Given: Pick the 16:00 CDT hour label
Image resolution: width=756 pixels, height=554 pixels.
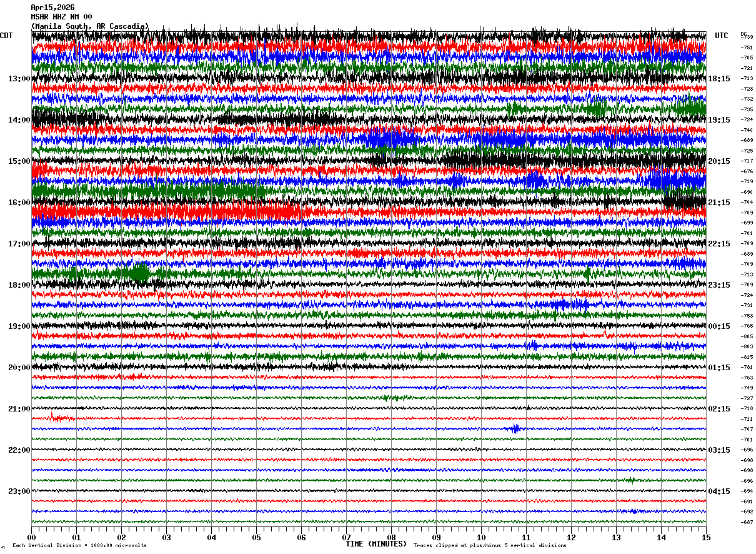Looking at the screenshot, I should [19, 203].
